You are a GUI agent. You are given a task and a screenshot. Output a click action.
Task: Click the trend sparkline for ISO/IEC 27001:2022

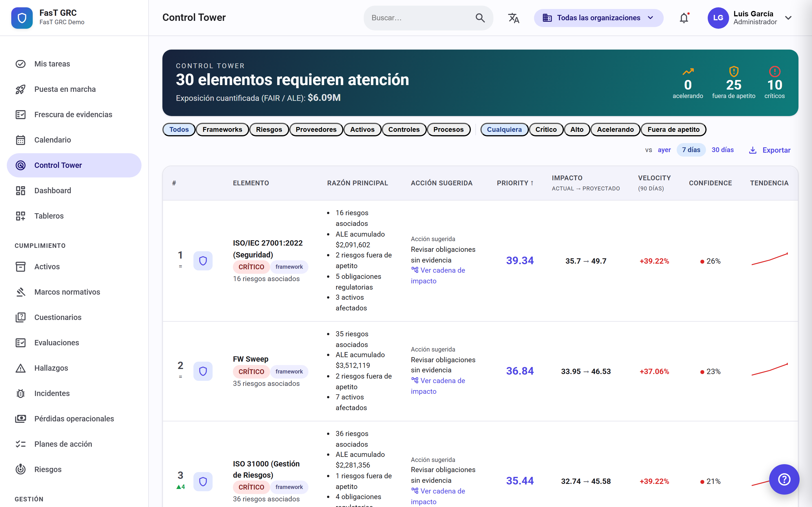[x=769, y=259]
